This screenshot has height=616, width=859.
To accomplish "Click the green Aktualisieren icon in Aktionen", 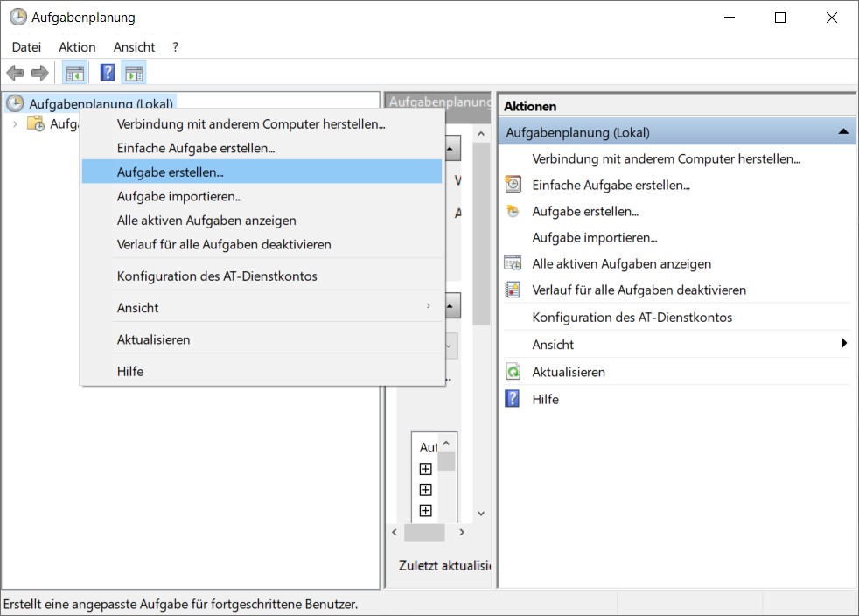I will 513,372.
